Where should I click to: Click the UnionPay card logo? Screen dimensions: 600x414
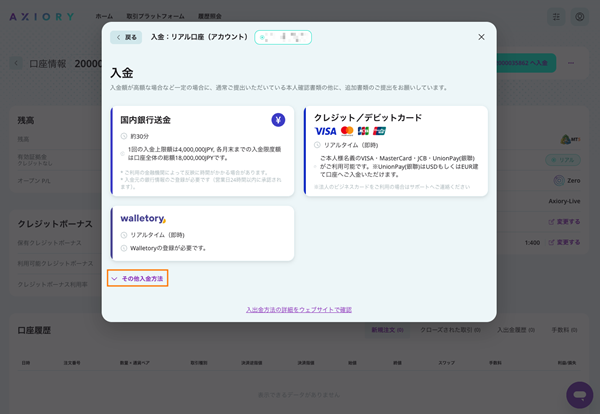(379, 131)
